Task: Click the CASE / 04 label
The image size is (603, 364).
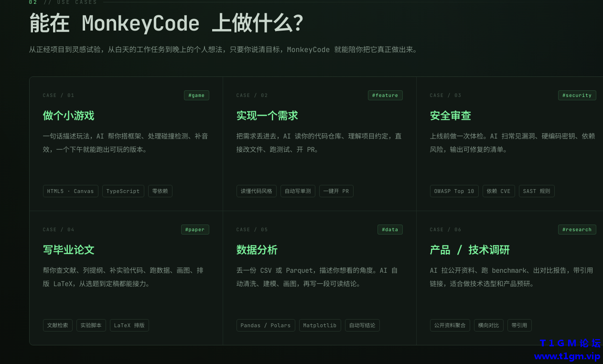Action: [58, 230]
